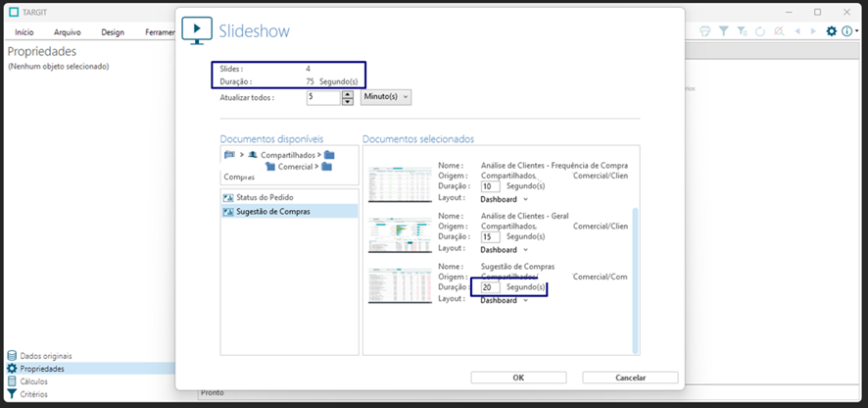The height and width of the screenshot is (408, 868).
Task: Click the forward triangle arrow in toolbar
Action: 813,31
